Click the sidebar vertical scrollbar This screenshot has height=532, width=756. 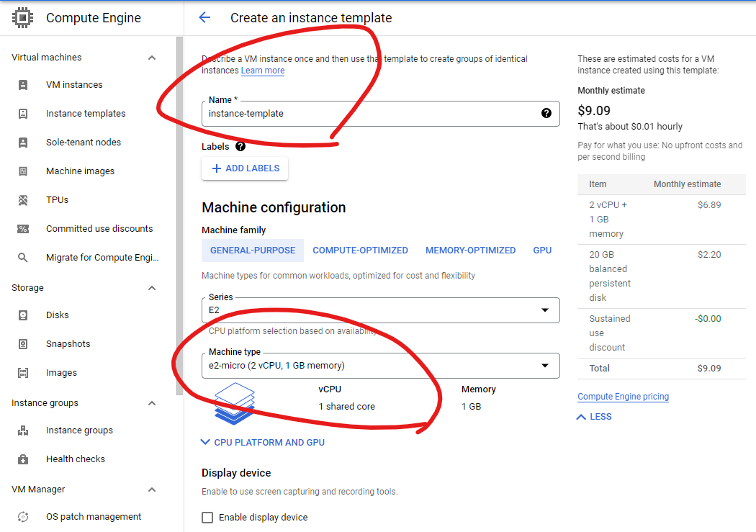pos(179,216)
